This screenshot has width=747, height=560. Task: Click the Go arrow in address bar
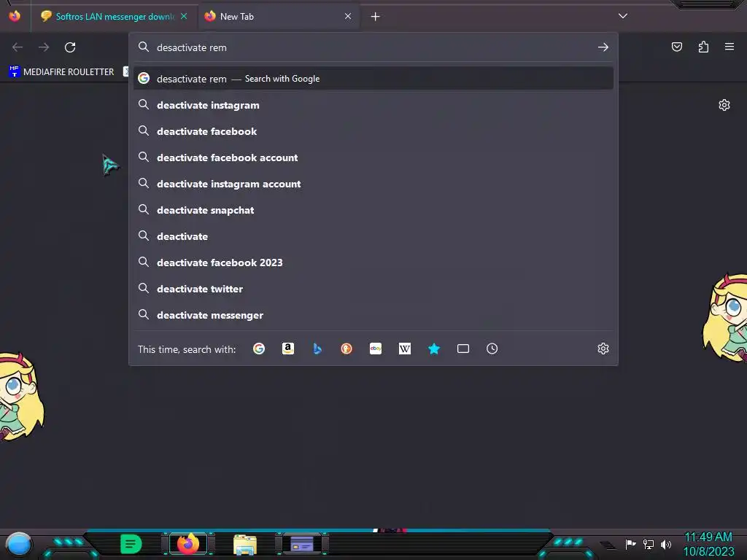click(x=603, y=47)
